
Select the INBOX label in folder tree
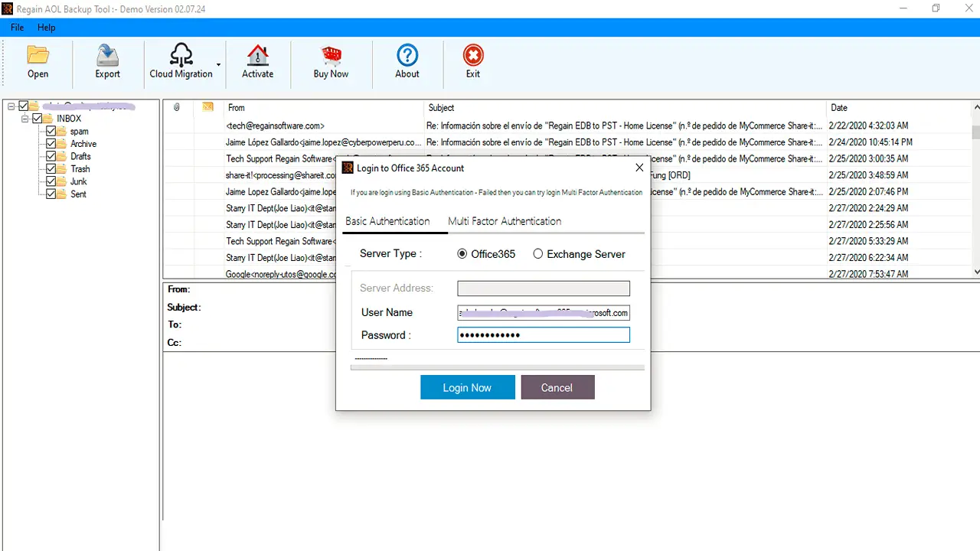click(69, 119)
